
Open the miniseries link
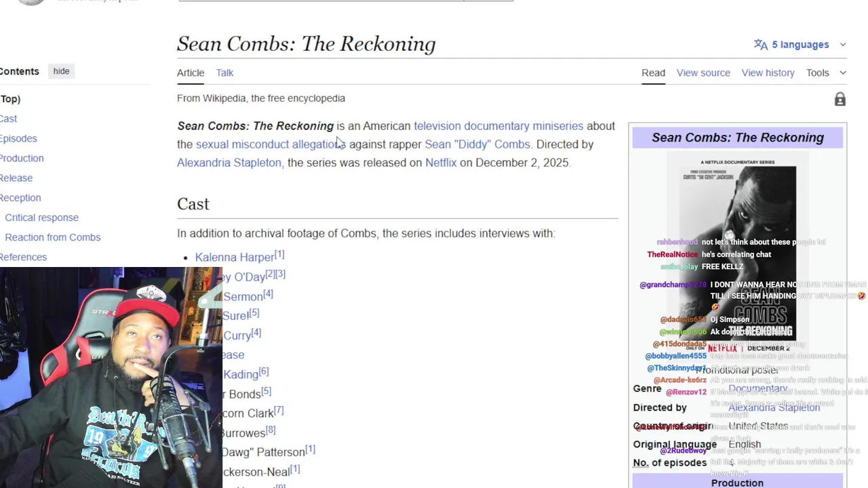click(557, 126)
